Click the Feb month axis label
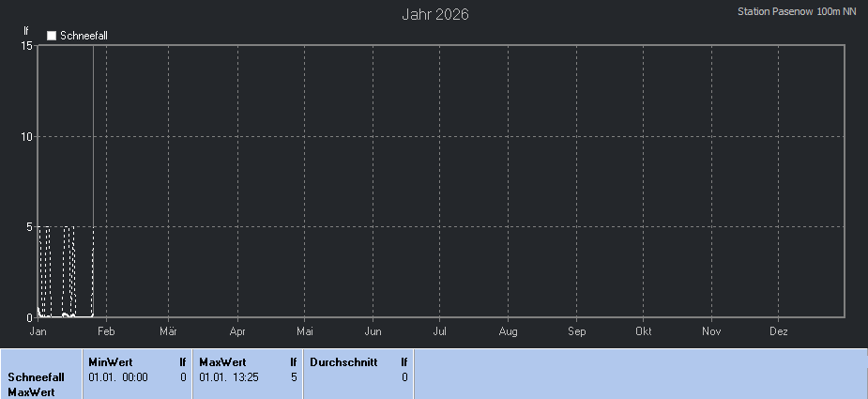This screenshot has width=868, height=399. [106, 331]
